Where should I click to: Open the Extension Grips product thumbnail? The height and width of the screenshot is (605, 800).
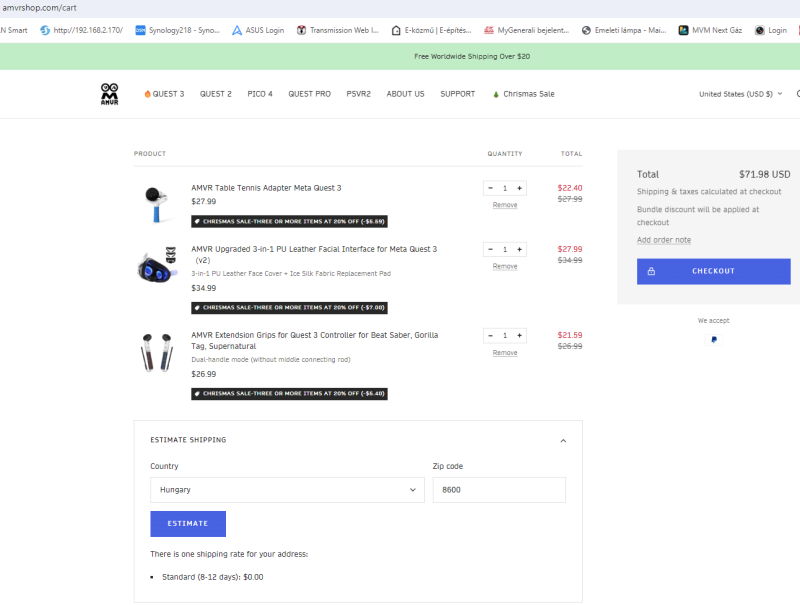(x=157, y=352)
